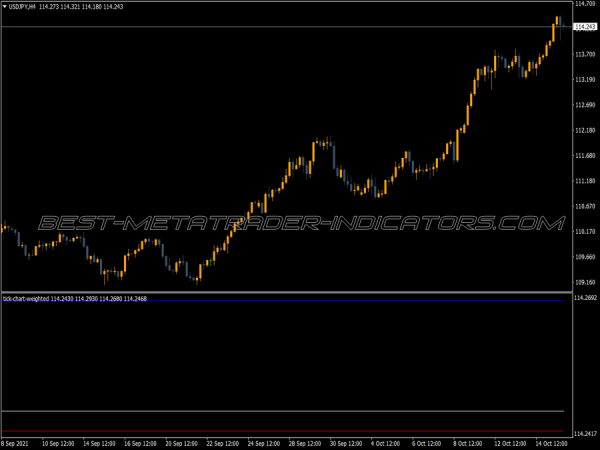Click the 10 Sep 12:00 time label
The image size is (600, 450).
click(58, 444)
